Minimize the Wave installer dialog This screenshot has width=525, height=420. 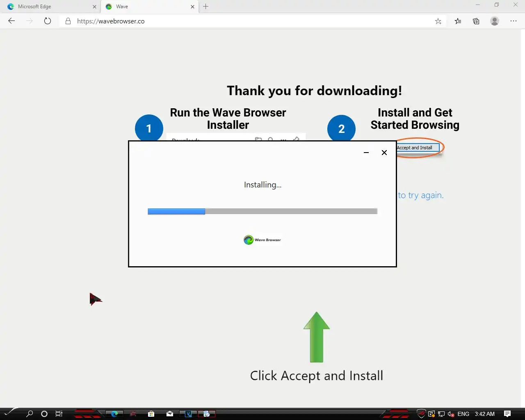(x=366, y=153)
